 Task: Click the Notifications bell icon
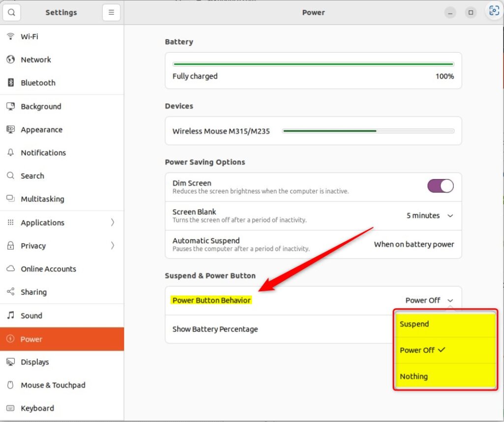10,152
